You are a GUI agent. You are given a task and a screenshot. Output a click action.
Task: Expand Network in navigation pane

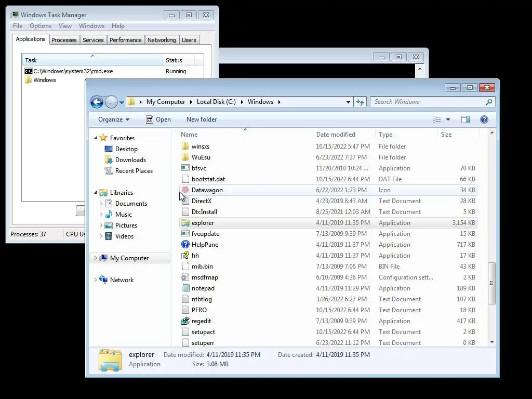pyautogui.click(x=96, y=280)
